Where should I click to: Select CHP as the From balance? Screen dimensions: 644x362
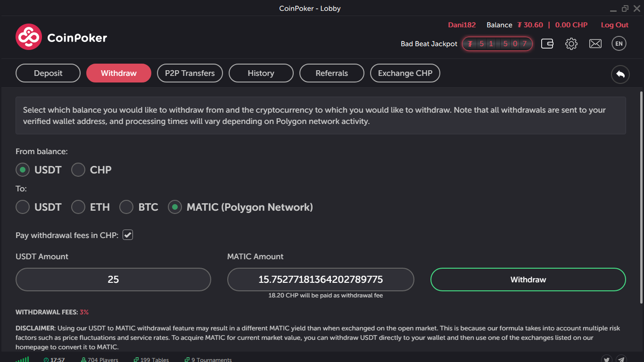pyautogui.click(x=78, y=170)
